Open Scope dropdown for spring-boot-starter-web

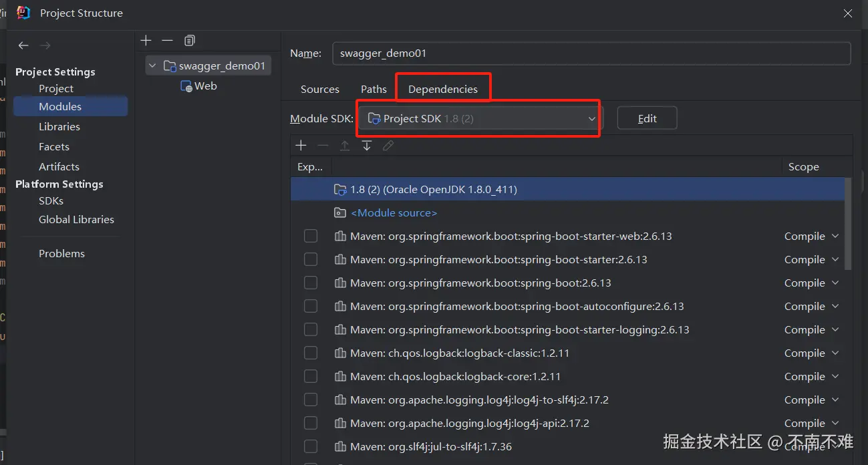(812, 236)
